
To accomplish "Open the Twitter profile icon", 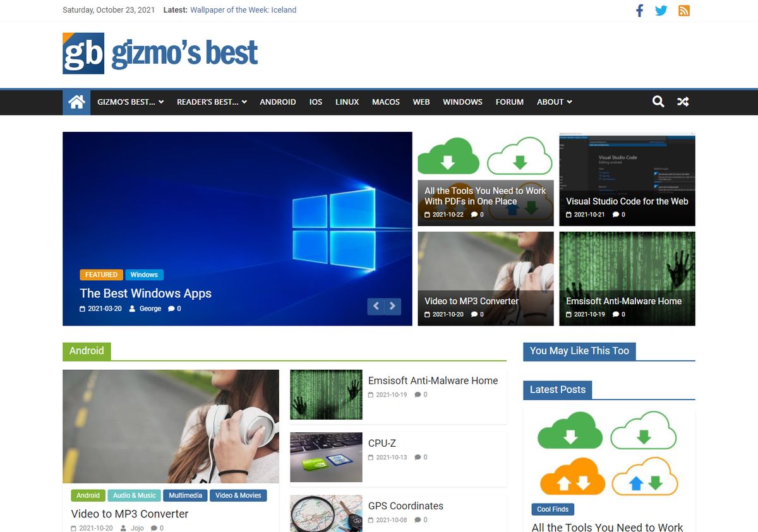I will [x=661, y=10].
